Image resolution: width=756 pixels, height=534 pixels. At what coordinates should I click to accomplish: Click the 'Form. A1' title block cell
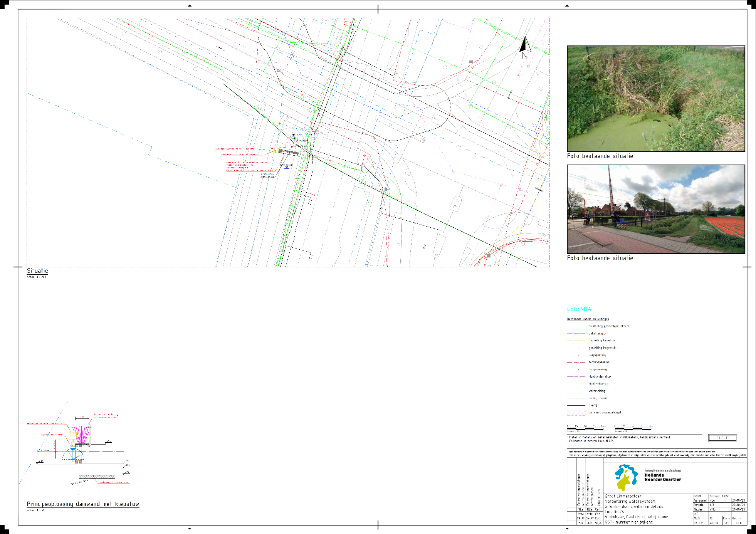point(727,521)
